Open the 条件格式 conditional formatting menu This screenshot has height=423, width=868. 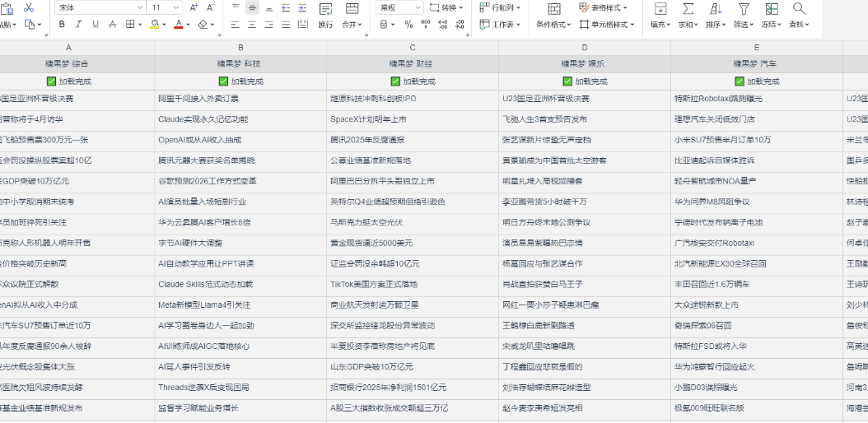tap(553, 25)
